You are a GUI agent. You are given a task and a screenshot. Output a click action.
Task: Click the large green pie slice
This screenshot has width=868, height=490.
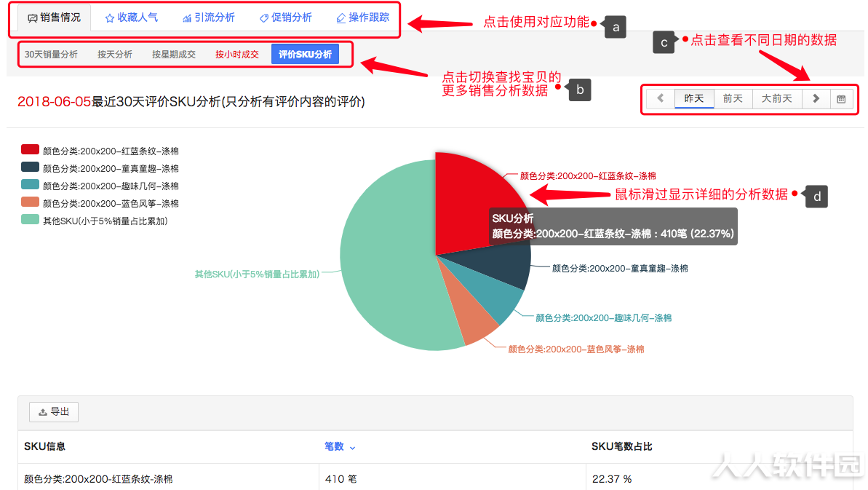click(388, 260)
